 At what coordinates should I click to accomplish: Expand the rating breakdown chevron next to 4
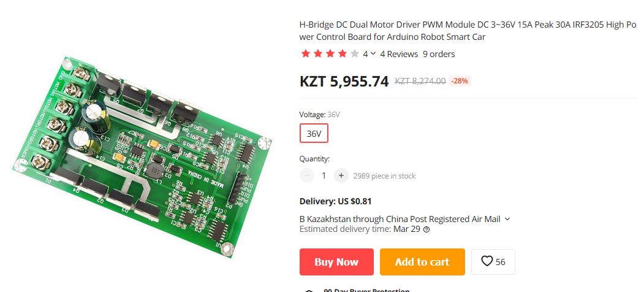pyautogui.click(x=373, y=53)
